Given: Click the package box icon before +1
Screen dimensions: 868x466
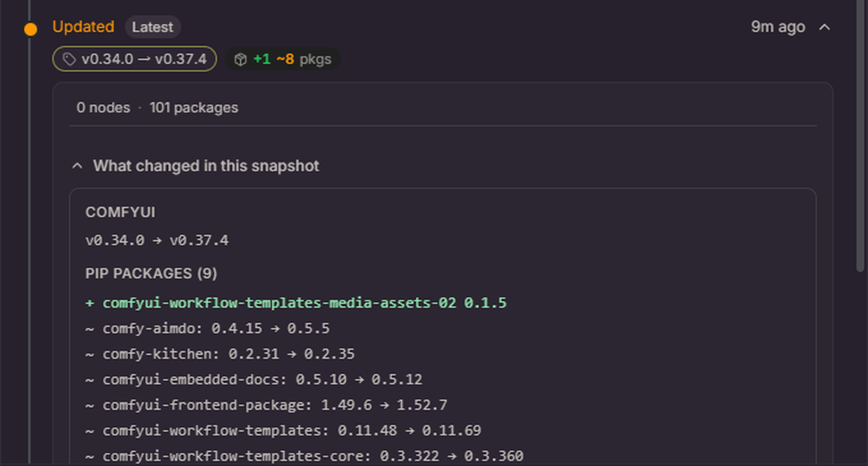Looking at the screenshot, I should (x=240, y=59).
